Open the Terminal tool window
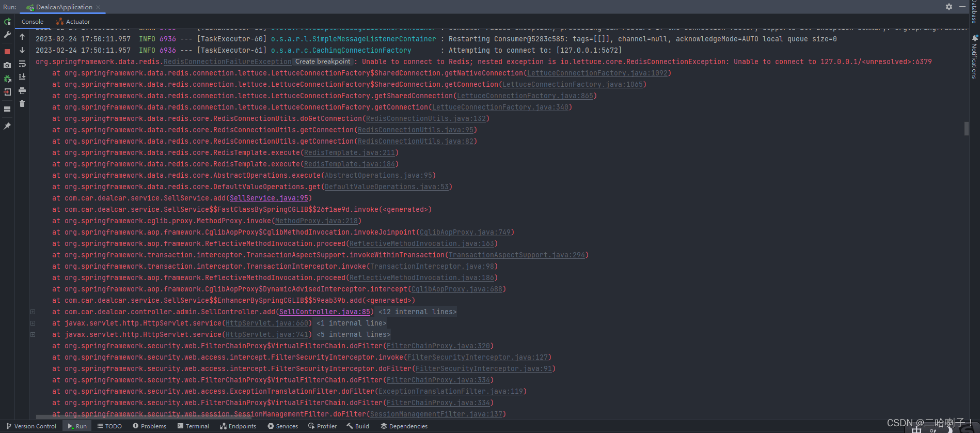This screenshot has width=980, height=433. coord(193,426)
